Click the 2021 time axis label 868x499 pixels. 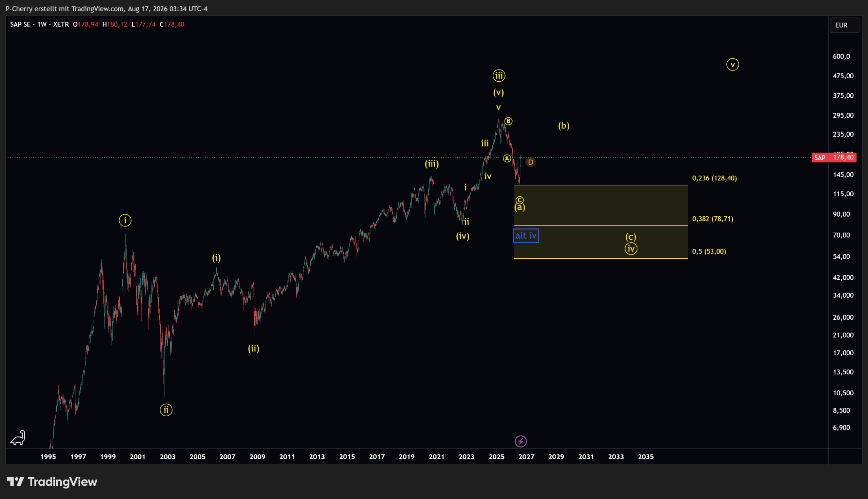pos(437,457)
